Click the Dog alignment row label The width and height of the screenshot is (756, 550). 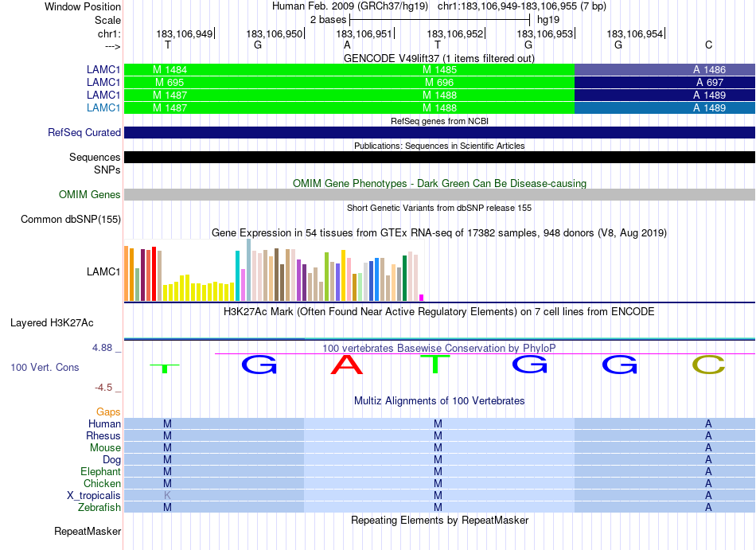pos(111,459)
